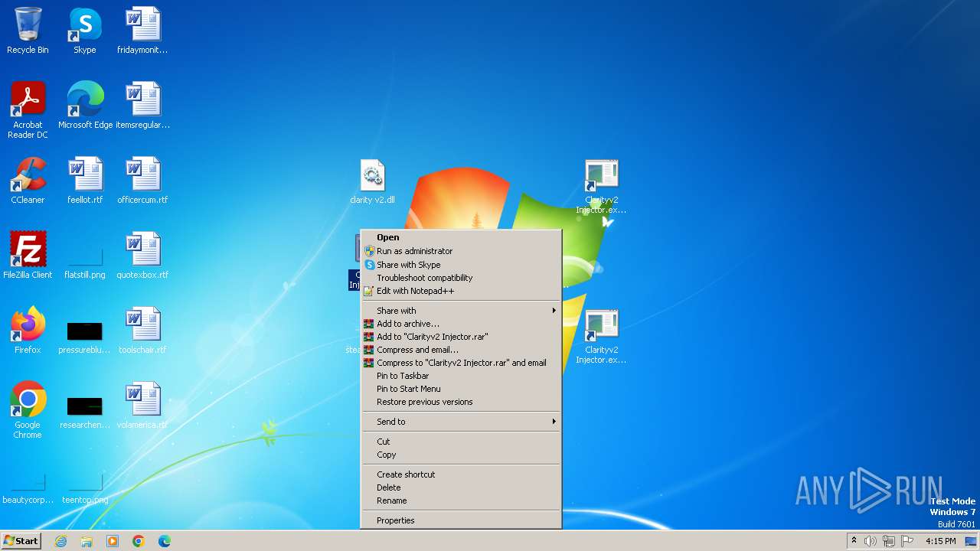
Task: Choose Run as administrator
Action: tap(461, 251)
